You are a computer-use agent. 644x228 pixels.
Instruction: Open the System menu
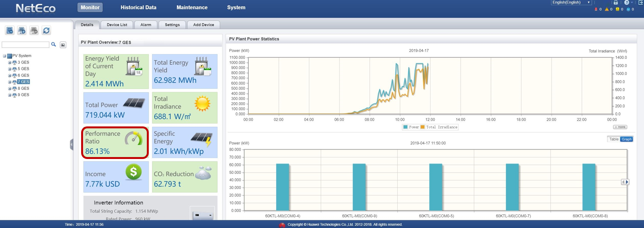[x=236, y=7]
